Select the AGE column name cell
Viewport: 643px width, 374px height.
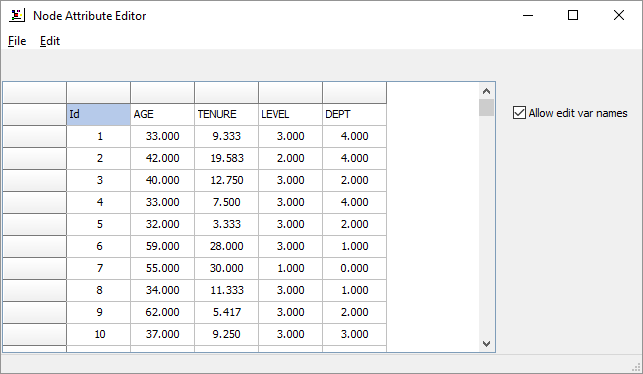(x=162, y=114)
